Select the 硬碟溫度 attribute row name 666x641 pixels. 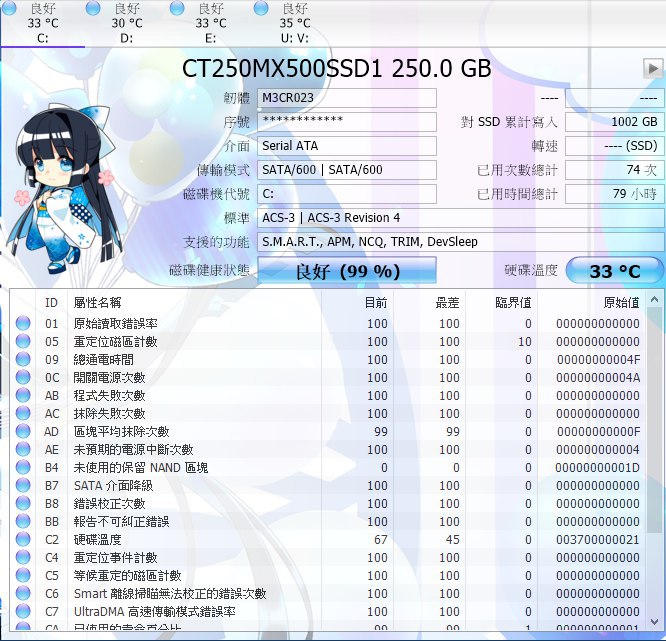coord(98,539)
